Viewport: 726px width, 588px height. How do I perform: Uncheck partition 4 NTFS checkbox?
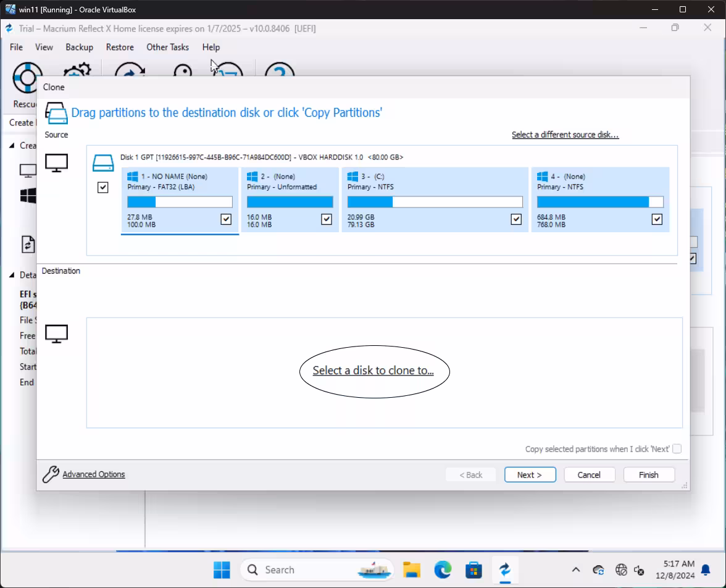pyautogui.click(x=657, y=219)
